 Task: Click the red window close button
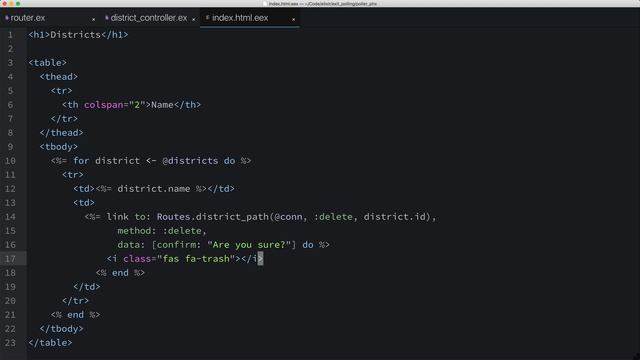click(x=4, y=3)
